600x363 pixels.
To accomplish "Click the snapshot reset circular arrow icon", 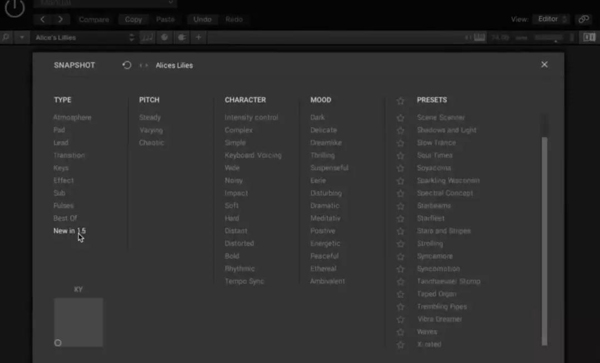I will coord(127,65).
